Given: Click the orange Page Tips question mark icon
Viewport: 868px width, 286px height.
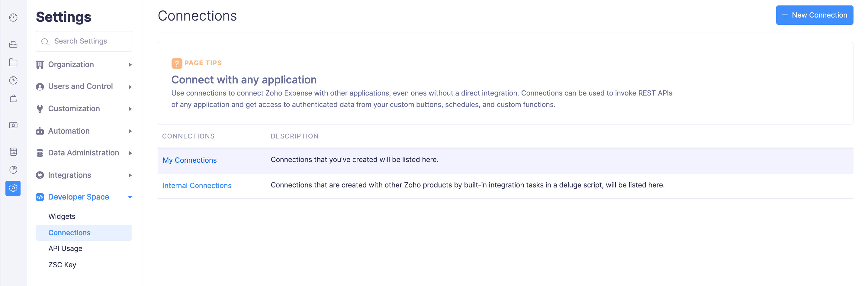Looking at the screenshot, I should point(177,63).
